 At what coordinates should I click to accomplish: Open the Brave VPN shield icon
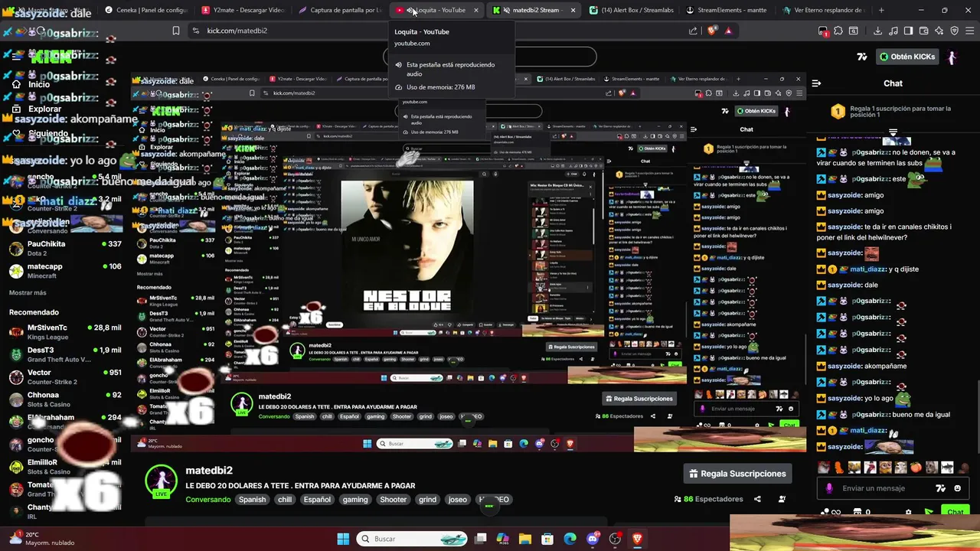click(954, 31)
